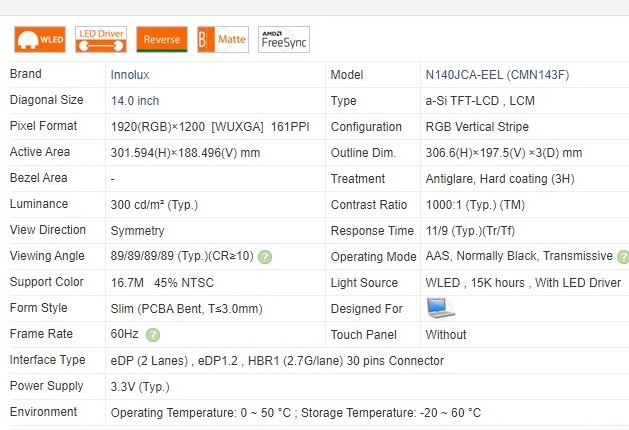The image size is (629, 430).
Task: Click the Interface Type row label
Action: 47,360
